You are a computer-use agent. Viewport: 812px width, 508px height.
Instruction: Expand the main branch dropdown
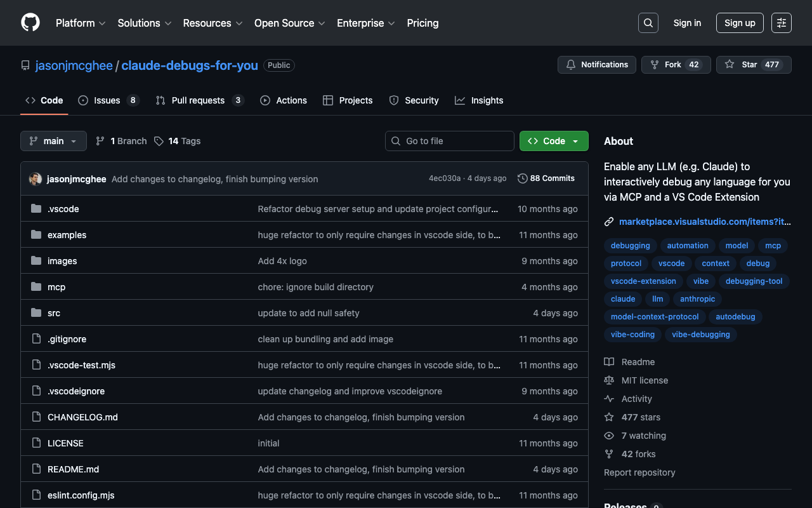(x=53, y=141)
